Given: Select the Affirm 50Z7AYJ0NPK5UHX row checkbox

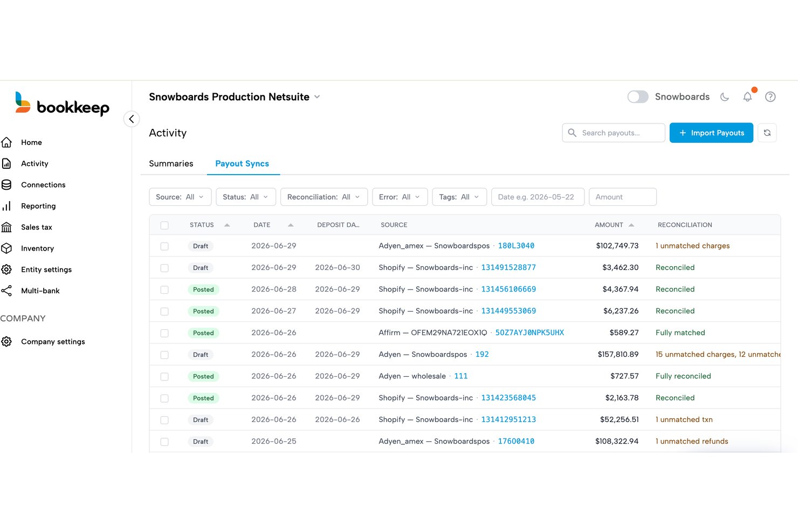Looking at the screenshot, I should (x=164, y=333).
